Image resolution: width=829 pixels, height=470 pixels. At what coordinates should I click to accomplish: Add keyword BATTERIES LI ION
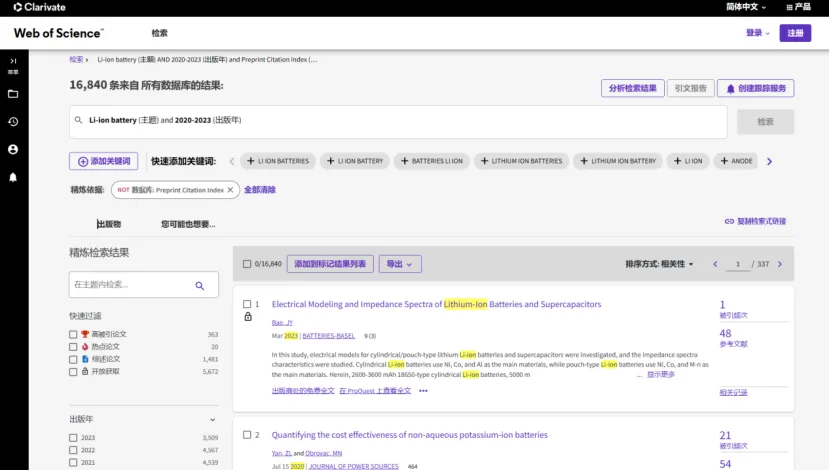pyautogui.click(x=431, y=161)
